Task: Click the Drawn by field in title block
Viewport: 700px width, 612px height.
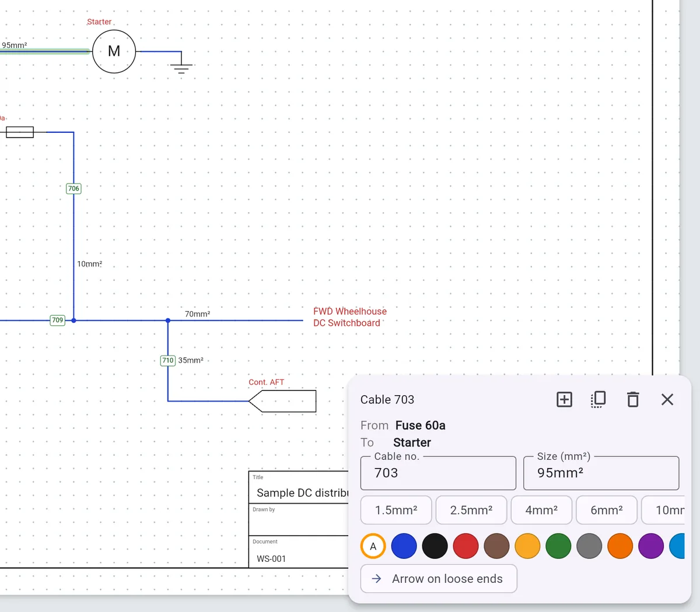Action: coord(299,519)
